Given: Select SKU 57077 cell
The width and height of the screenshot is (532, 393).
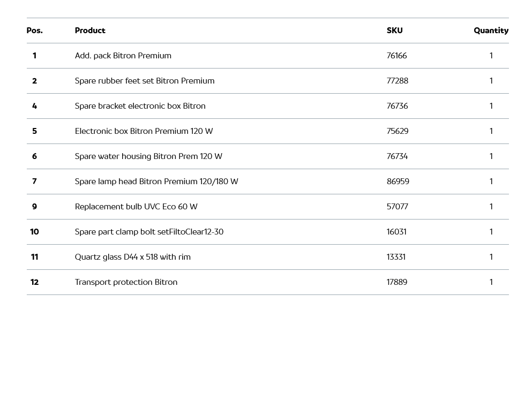Looking at the screenshot, I should tap(398, 207).
